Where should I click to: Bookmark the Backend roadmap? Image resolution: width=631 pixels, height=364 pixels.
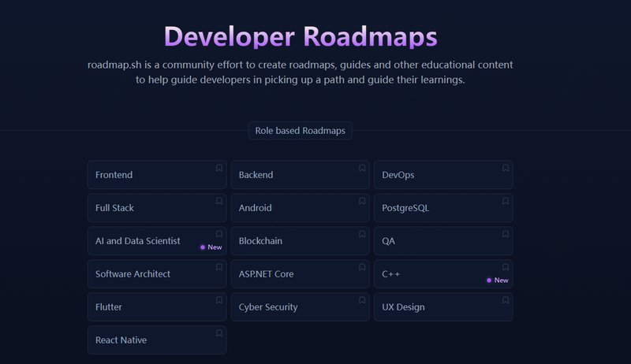362,168
